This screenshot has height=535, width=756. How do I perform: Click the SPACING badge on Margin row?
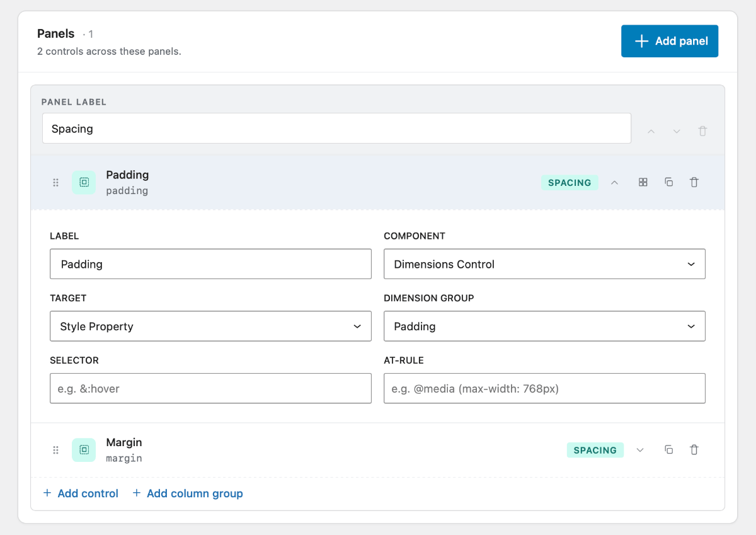click(x=595, y=450)
